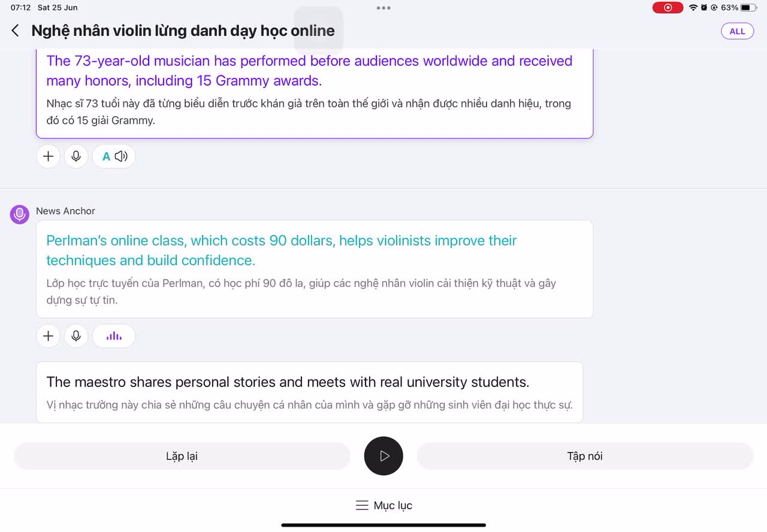Tap the battery status in the status bar
This screenshot has height=532, width=767.
coord(739,8)
